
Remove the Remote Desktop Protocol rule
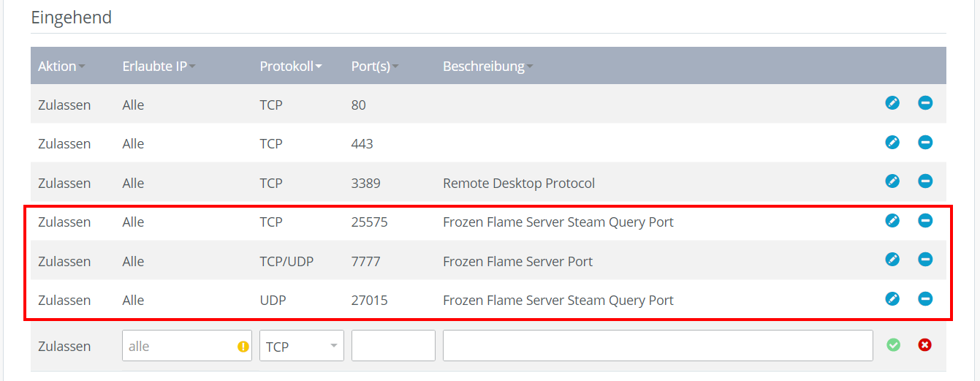925,181
